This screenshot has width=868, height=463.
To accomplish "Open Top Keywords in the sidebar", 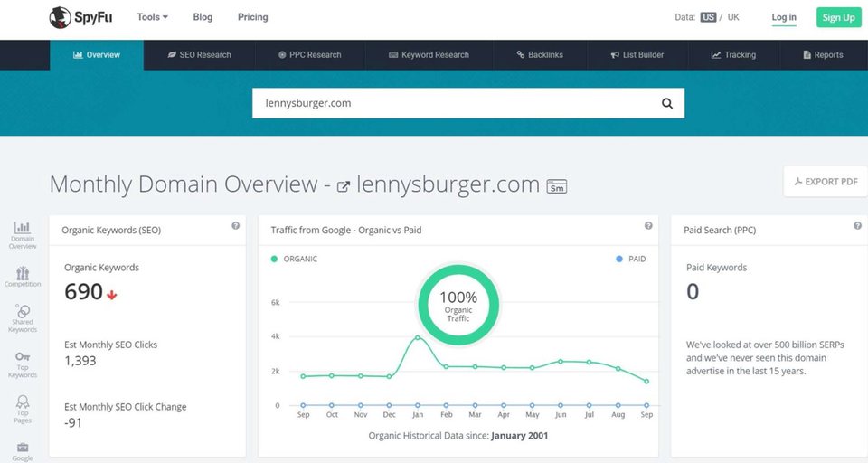I will pyautogui.click(x=22, y=365).
